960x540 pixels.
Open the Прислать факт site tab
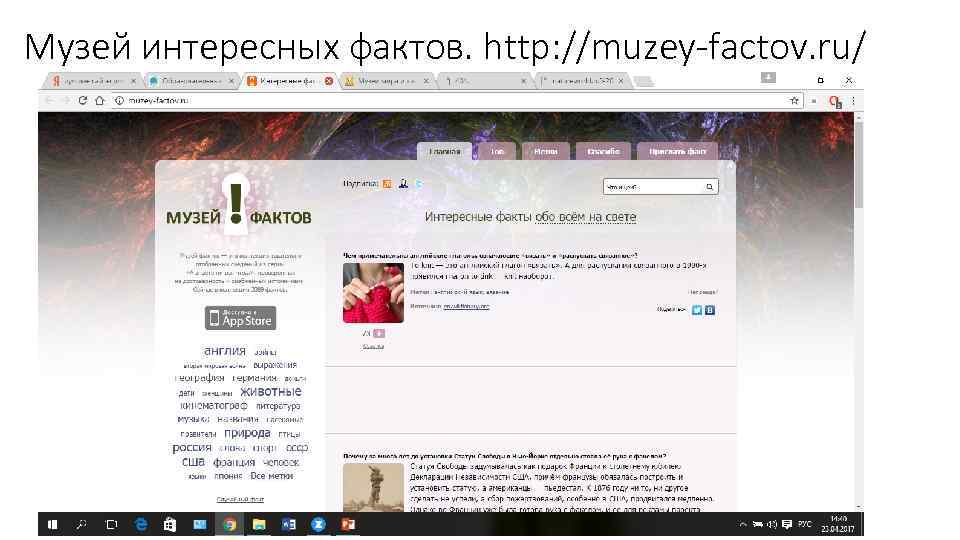click(x=677, y=151)
